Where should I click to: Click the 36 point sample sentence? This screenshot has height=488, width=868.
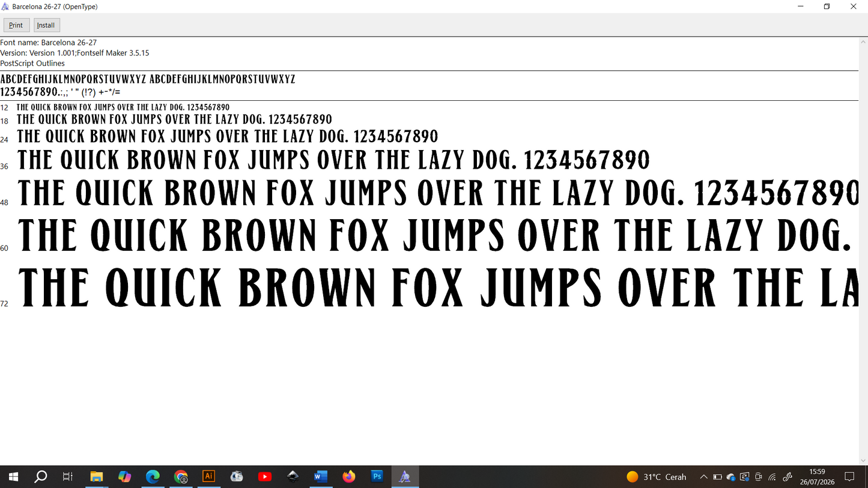click(x=334, y=160)
